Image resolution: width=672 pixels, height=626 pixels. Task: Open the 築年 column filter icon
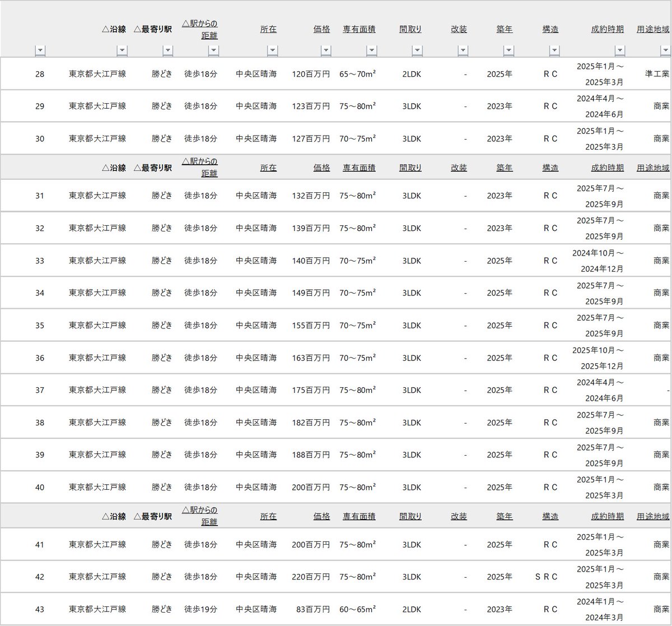click(x=508, y=50)
